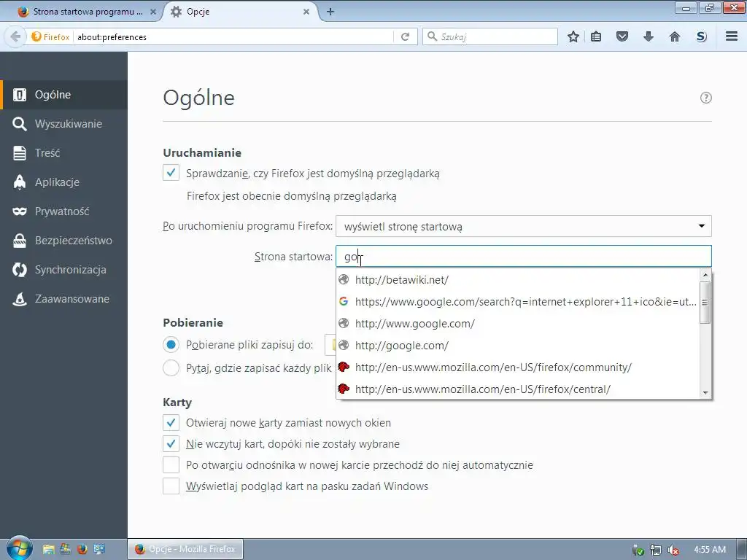Open the help question mark icon
The height and width of the screenshot is (560, 747).
click(x=705, y=98)
